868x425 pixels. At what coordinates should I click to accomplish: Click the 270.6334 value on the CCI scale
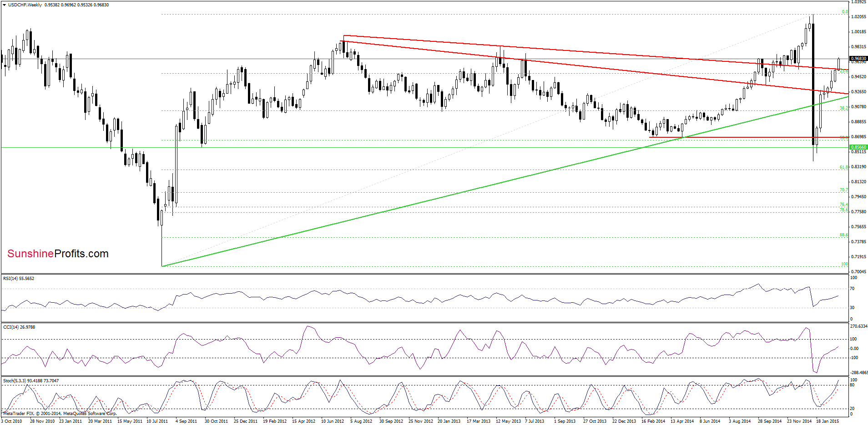[x=859, y=326]
